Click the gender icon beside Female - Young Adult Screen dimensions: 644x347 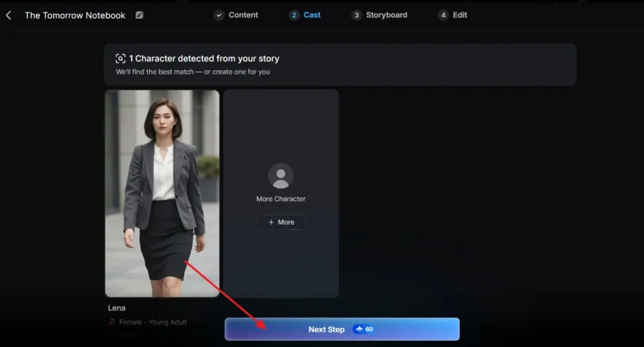113,322
